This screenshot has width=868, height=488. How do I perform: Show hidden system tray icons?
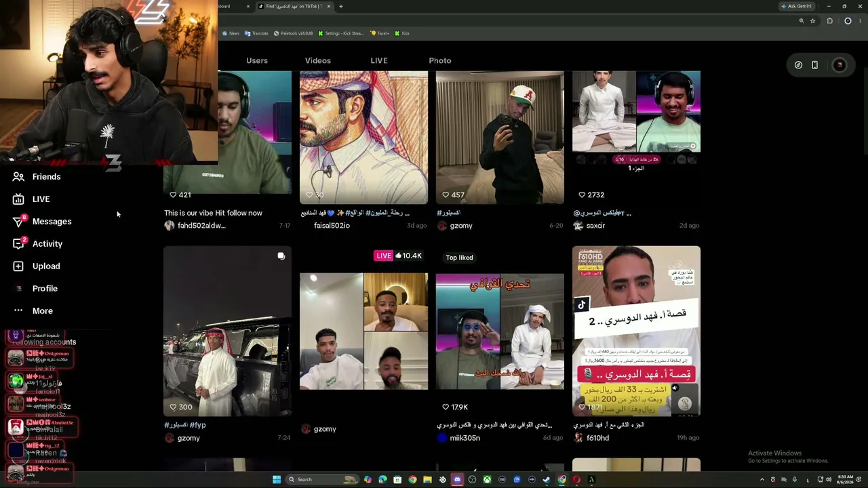(762, 480)
